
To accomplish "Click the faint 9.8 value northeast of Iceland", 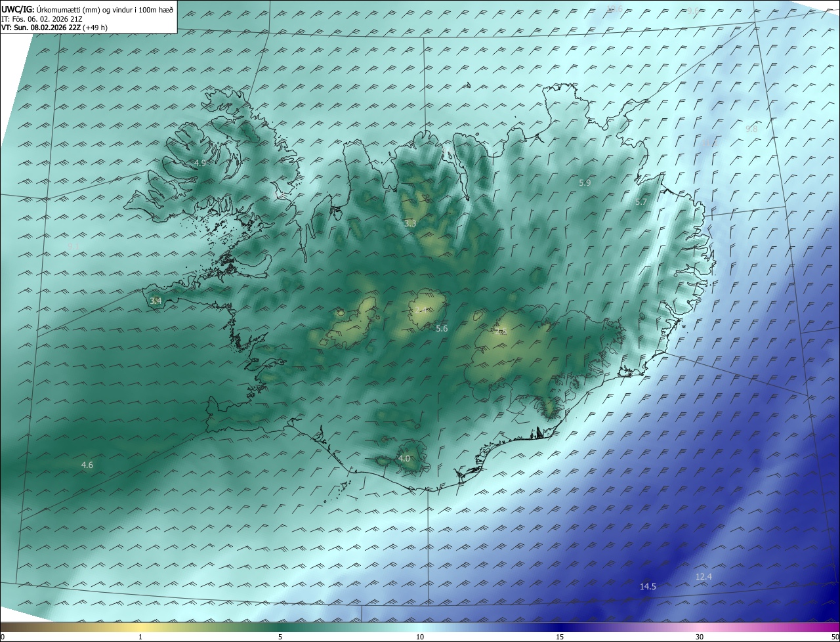I will (x=751, y=129).
